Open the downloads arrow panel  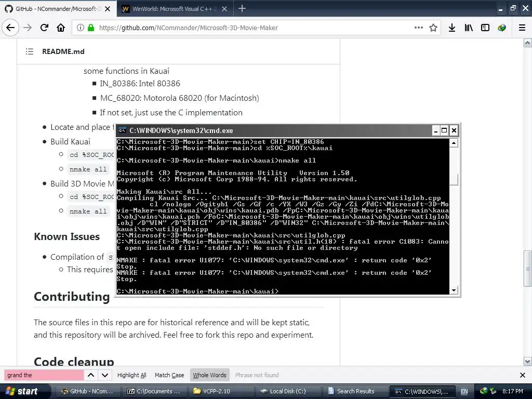pyautogui.click(x=452, y=28)
